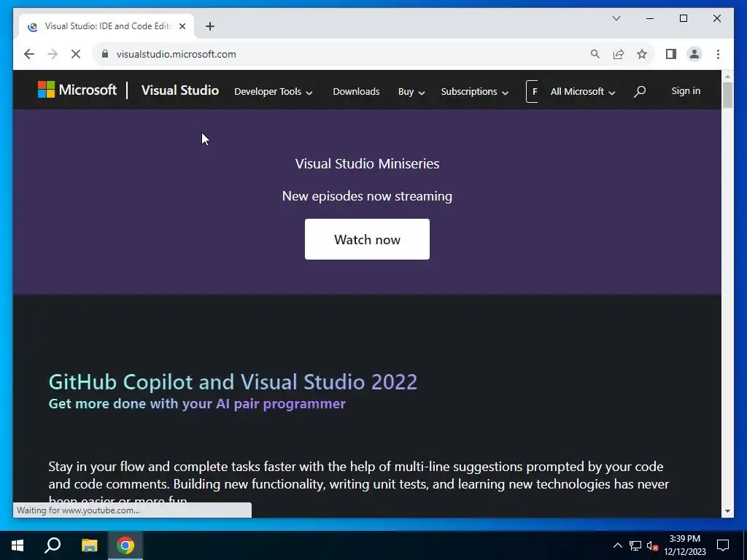This screenshot has width=747, height=560.
Task: Open the taskbar clock and date
Action: click(685, 545)
